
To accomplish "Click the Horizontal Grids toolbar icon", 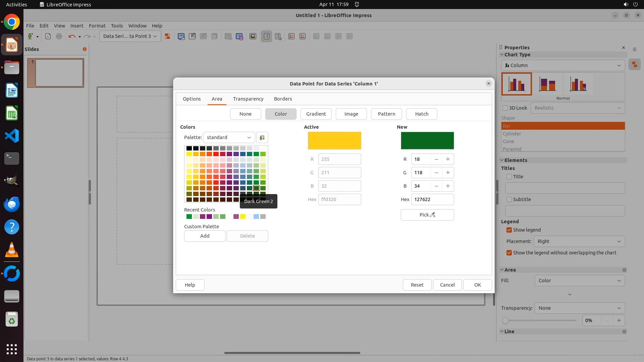I will coord(291,36).
